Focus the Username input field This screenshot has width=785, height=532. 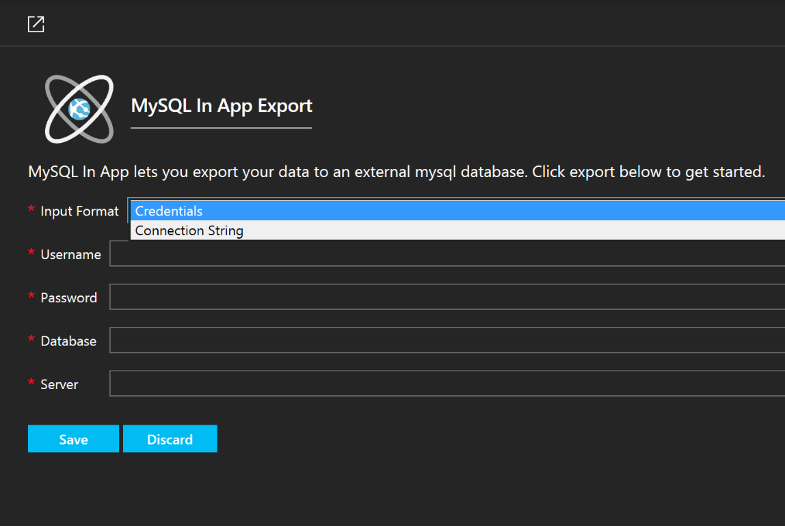coord(447,254)
